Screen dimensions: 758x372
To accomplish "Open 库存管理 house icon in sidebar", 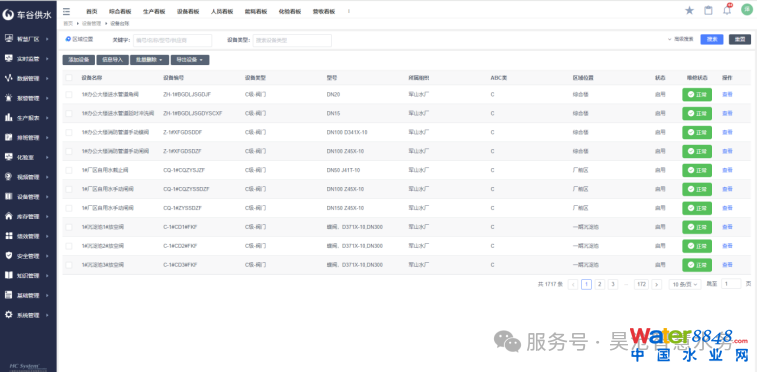I will coord(9,216).
